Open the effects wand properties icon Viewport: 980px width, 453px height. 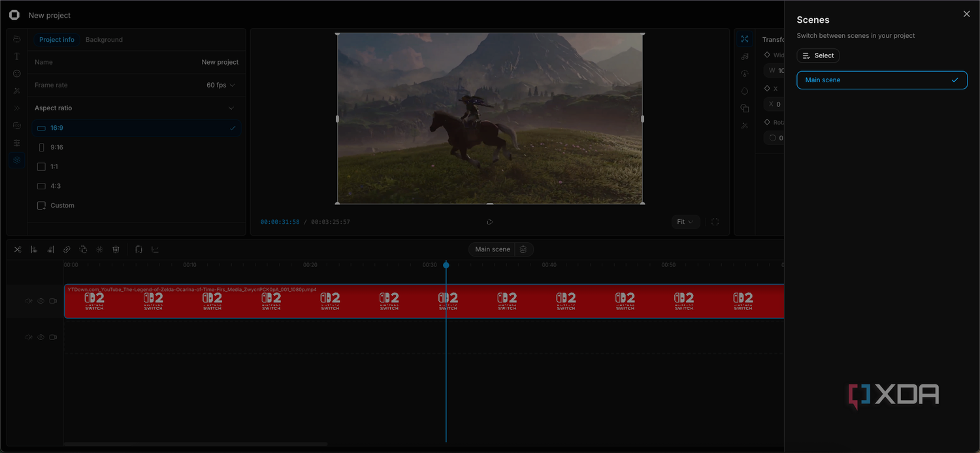click(x=745, y=125)
